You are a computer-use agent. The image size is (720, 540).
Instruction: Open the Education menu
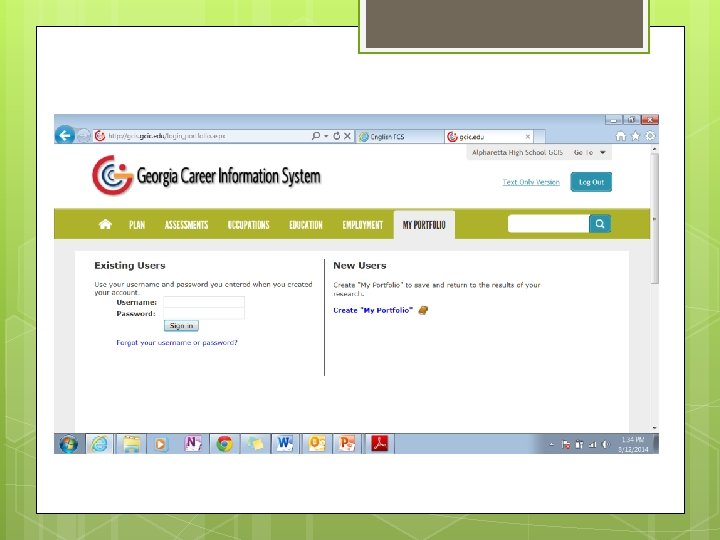tap(306, 225)
